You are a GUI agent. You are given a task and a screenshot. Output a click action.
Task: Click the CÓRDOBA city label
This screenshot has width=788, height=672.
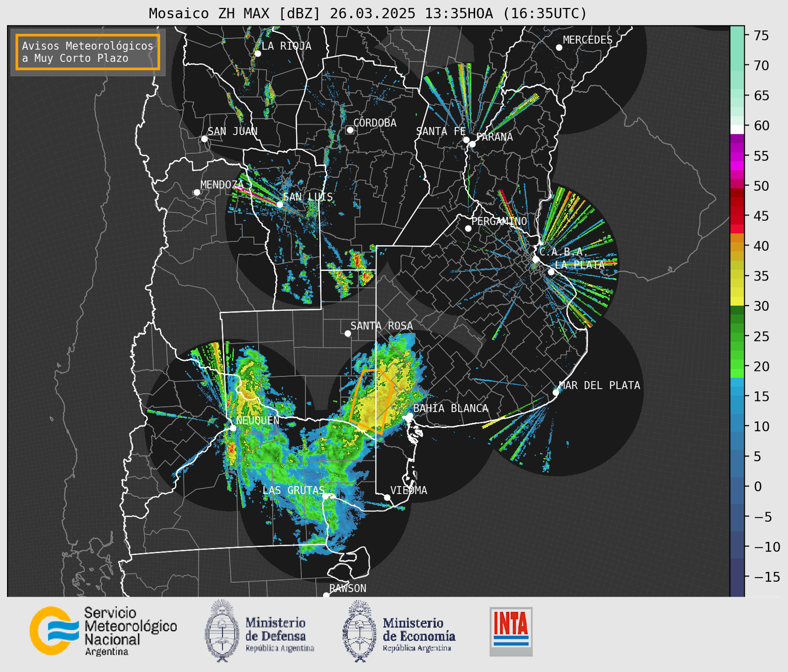pyautogui.click(x=375, y=123)
